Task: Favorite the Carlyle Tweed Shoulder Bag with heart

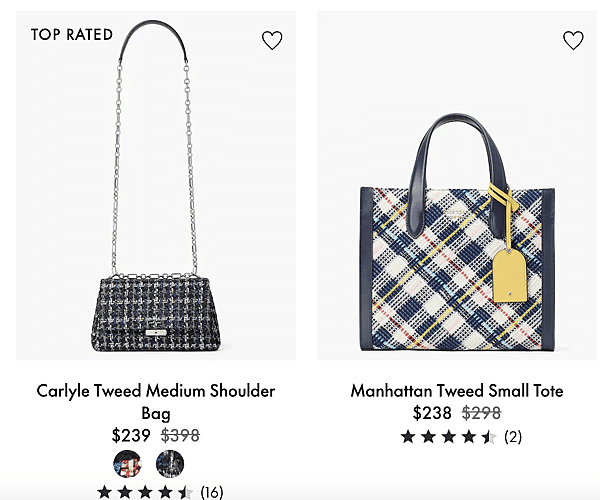Action: pos(272,40)
